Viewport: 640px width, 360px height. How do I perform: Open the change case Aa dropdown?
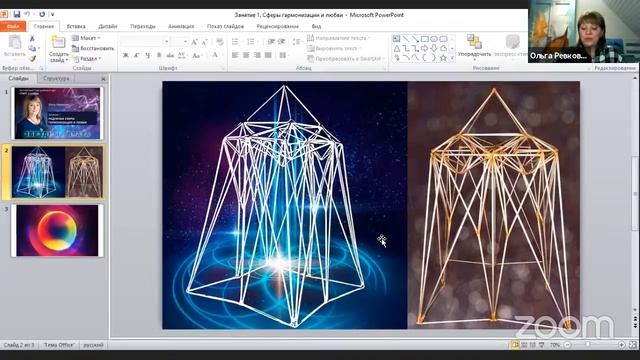pyautogui.click(x=198, y=55)
